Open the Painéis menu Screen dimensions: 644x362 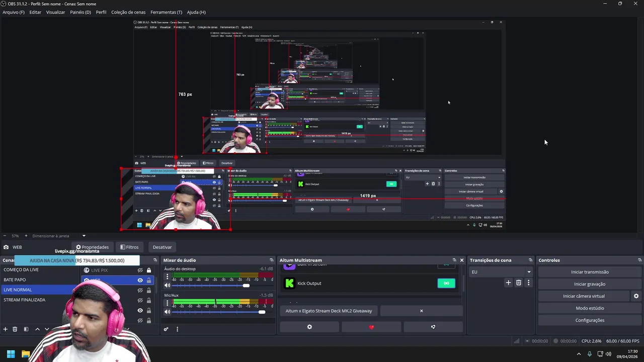(x=80, y=12)
